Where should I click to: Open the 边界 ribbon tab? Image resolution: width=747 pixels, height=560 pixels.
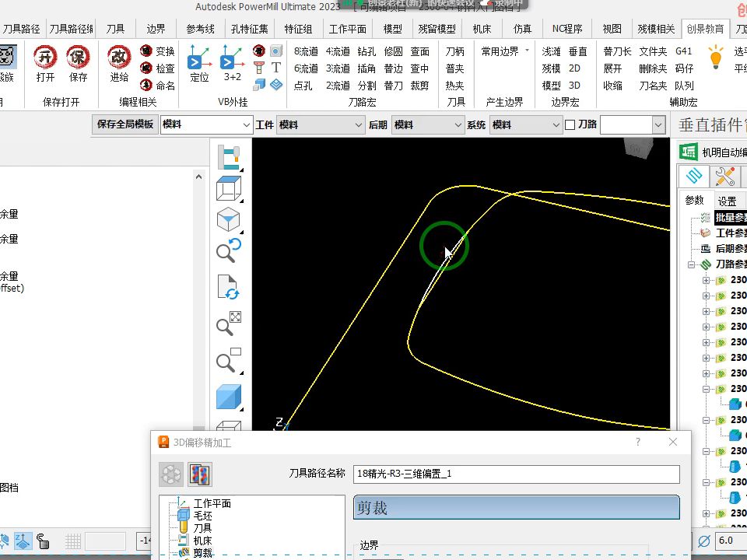coord(156,29)
